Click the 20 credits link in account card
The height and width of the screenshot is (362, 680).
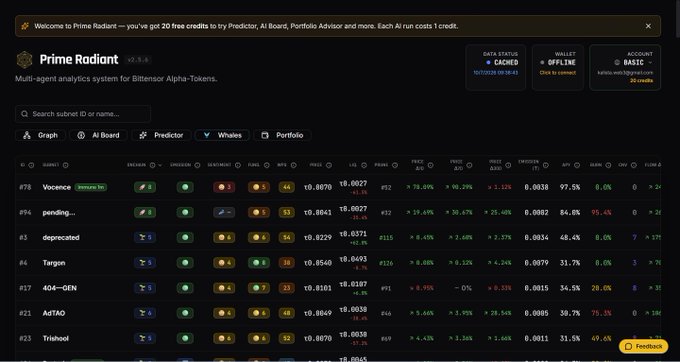coord(641,81)
